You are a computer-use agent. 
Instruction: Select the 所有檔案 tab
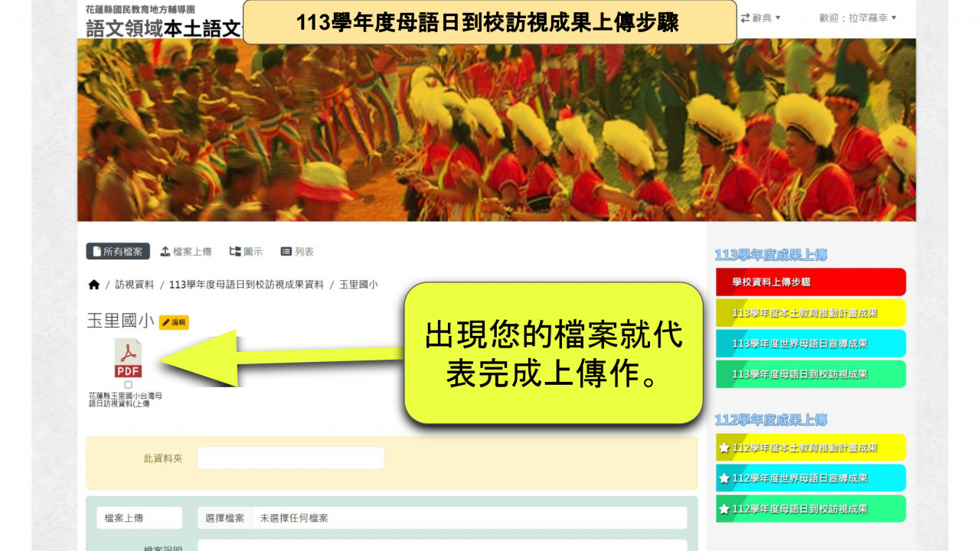pyautogui.click(x=118, y=252)
